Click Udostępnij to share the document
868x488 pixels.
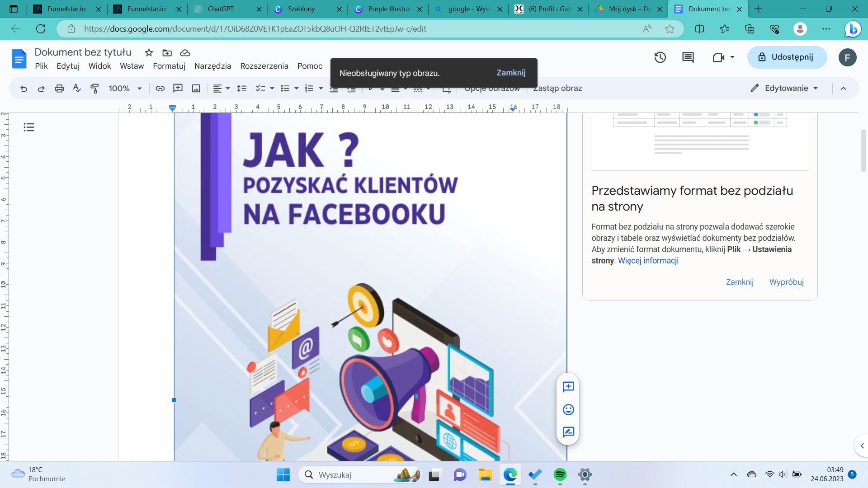pyautogui.click(x=787, y=57)
